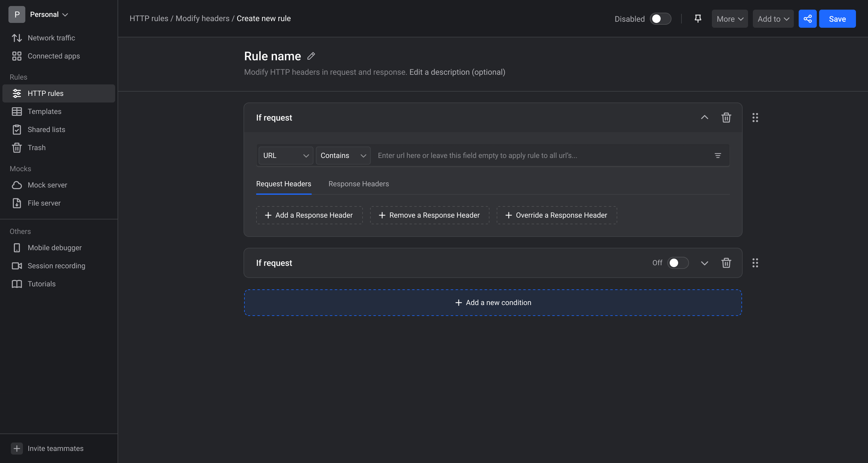Click the plus icon beside Invite teammates

coord(17,449)
